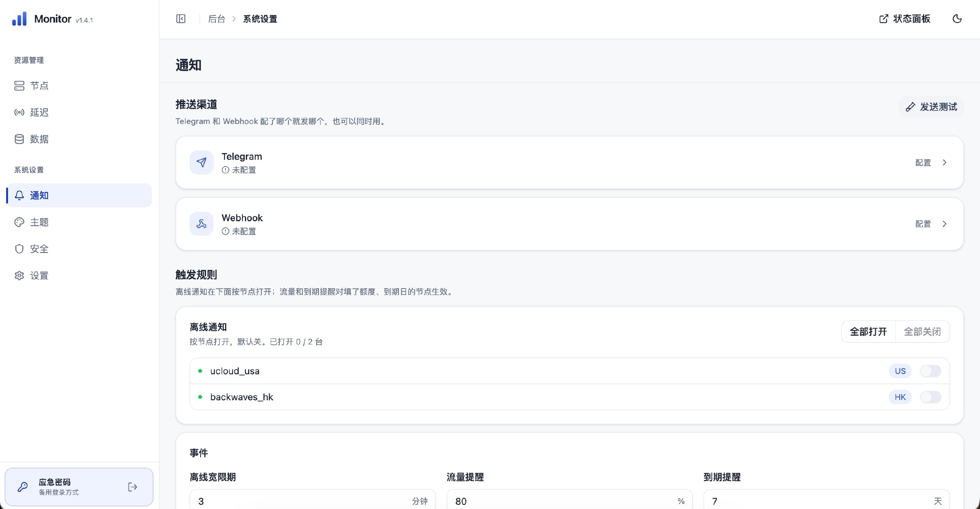The width and height of the screenshot is (980, 509).
Task: Open Telegram 配置
Action: 923,163
